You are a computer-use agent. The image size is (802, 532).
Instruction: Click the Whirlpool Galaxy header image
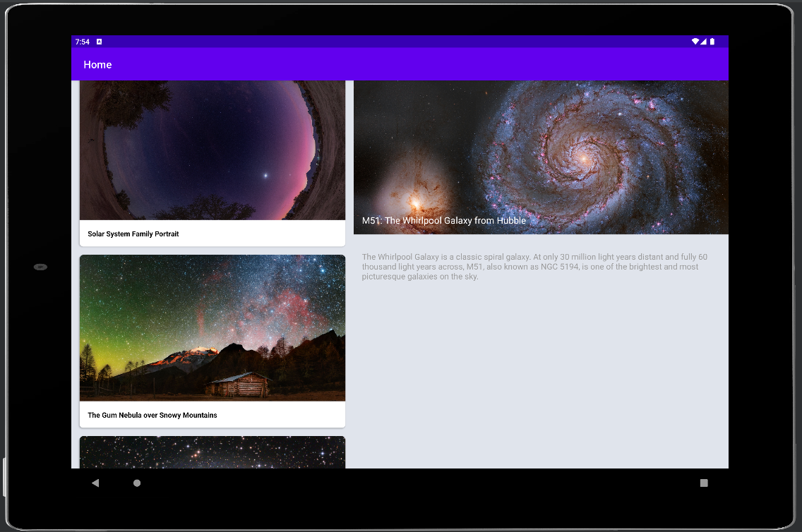(541, 157)
